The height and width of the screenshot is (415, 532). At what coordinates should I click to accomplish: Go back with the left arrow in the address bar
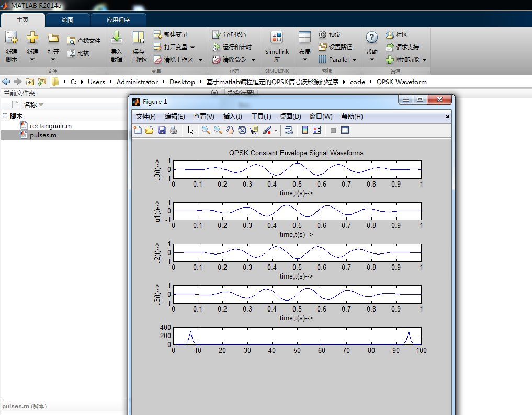click(6, 82)
